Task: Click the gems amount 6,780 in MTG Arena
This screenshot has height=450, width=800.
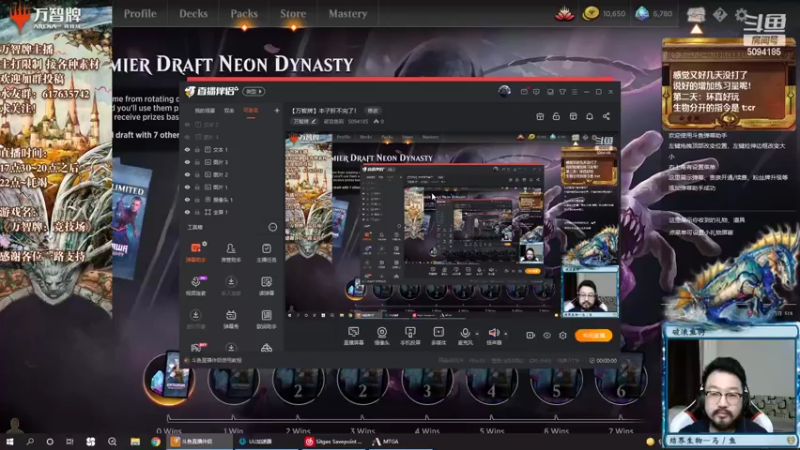Action: pyautogui.click(x=662, y=14)
